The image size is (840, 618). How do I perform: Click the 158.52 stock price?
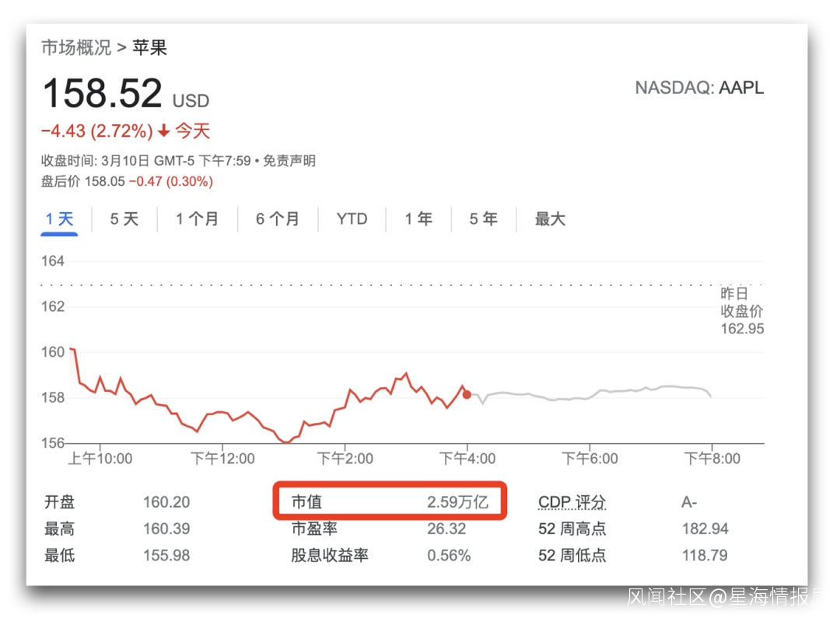click(x=102, y=94)
